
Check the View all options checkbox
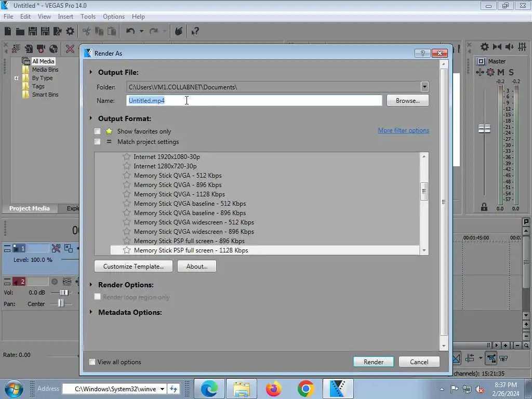click(x=92, y=362)
